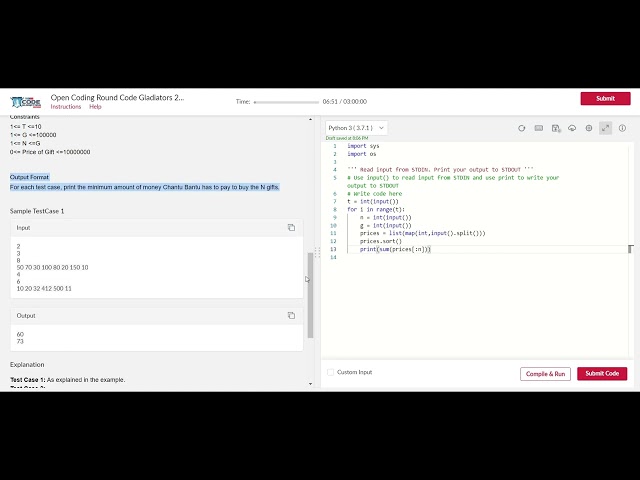Screen dimensions: 640x480
Task: Toggle fullscreen editor expand icon
Action: point(605,128)
